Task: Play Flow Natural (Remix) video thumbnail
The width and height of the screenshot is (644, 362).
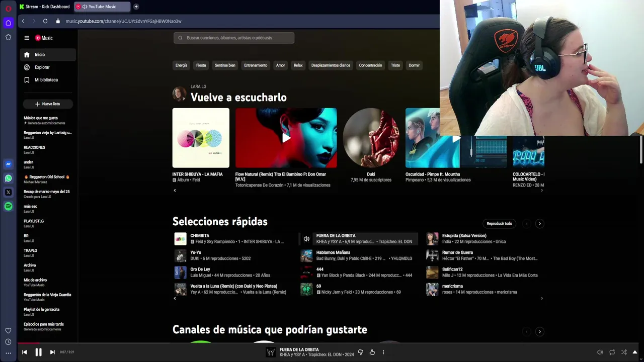Action: (x=286, y=138)
